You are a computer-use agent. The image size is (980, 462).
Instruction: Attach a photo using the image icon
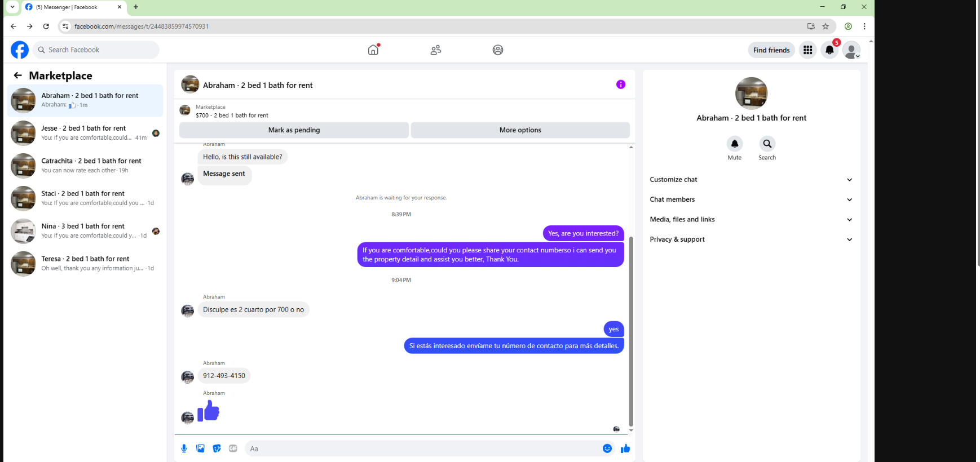pyautogui.click(x=200, y=448)
